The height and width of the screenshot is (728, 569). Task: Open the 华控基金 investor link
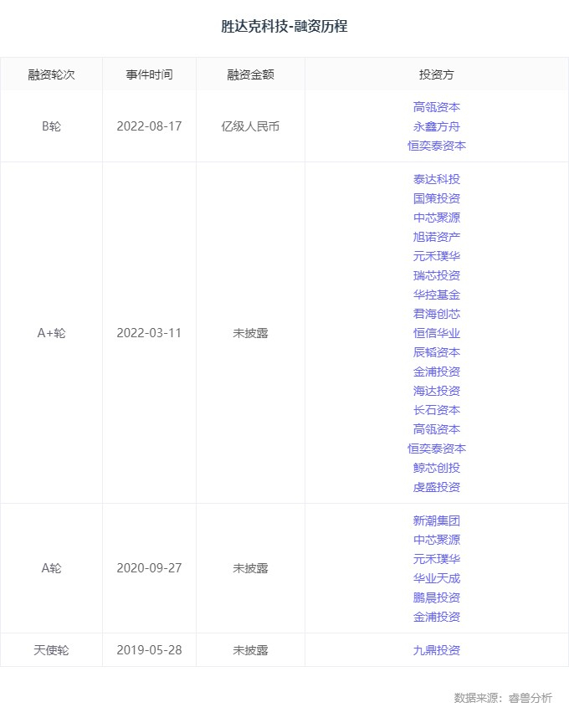tap(436, 295)
